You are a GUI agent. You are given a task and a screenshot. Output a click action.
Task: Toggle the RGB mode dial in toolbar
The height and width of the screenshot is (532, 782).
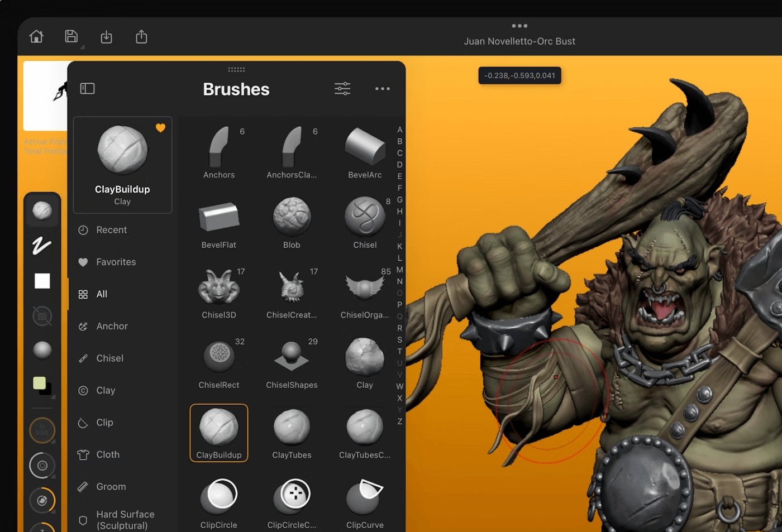[42, 431]
